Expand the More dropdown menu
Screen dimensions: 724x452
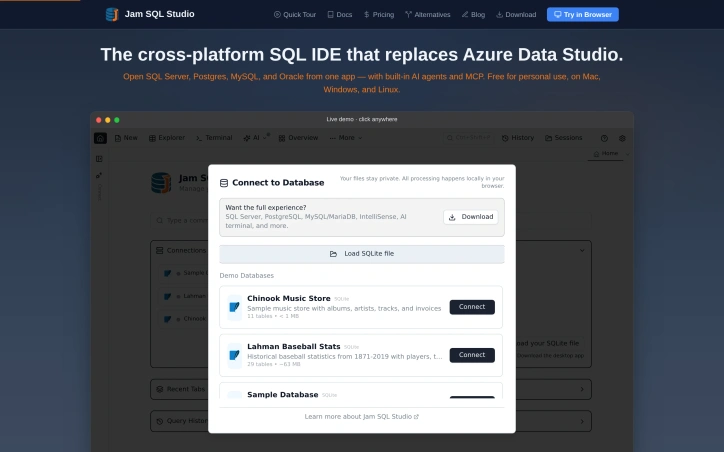click(x=346, y=138)
